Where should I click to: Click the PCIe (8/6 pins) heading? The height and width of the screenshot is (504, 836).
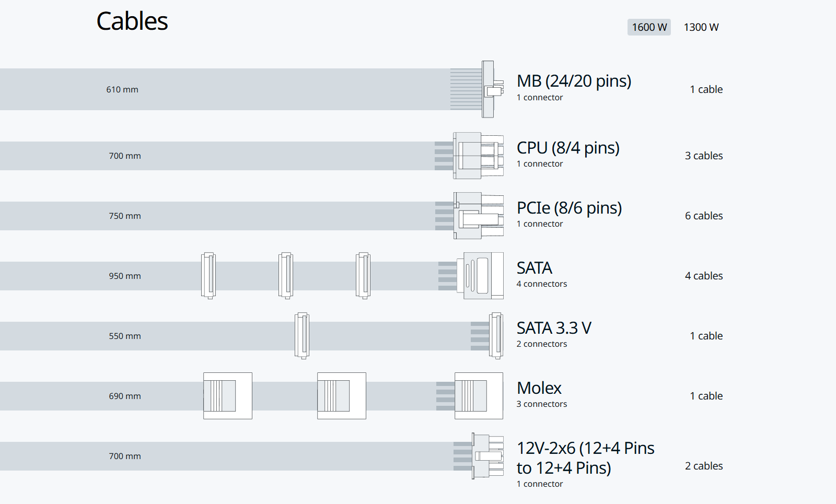point(569,208)
